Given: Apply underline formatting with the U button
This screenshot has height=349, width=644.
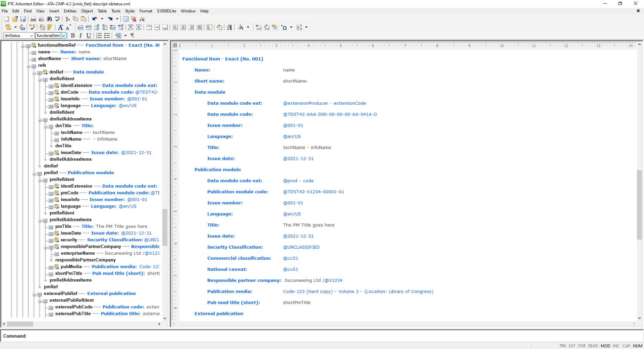Looking at the screenshot, I should (x=89, y=36).
